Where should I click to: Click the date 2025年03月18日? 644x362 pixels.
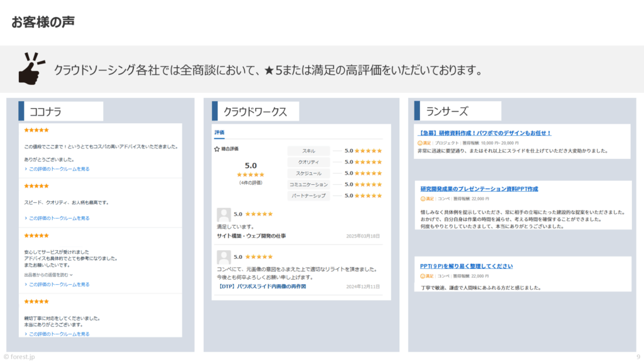363,236
